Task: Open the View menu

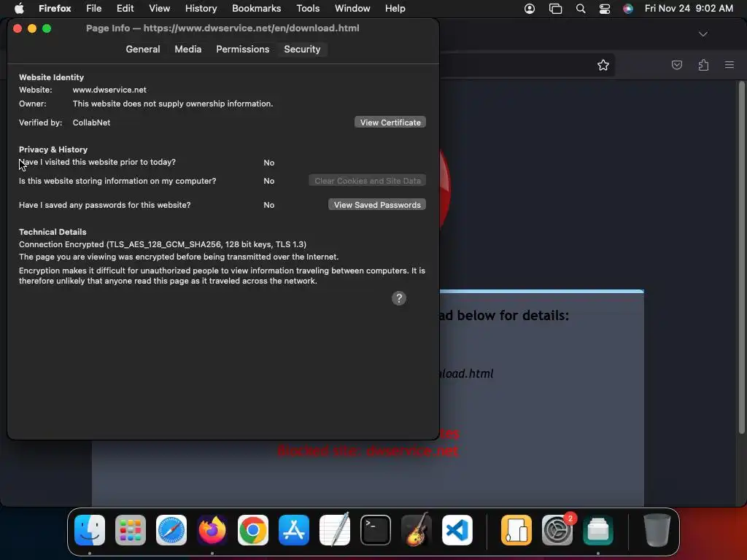Action: pos(159,8)
